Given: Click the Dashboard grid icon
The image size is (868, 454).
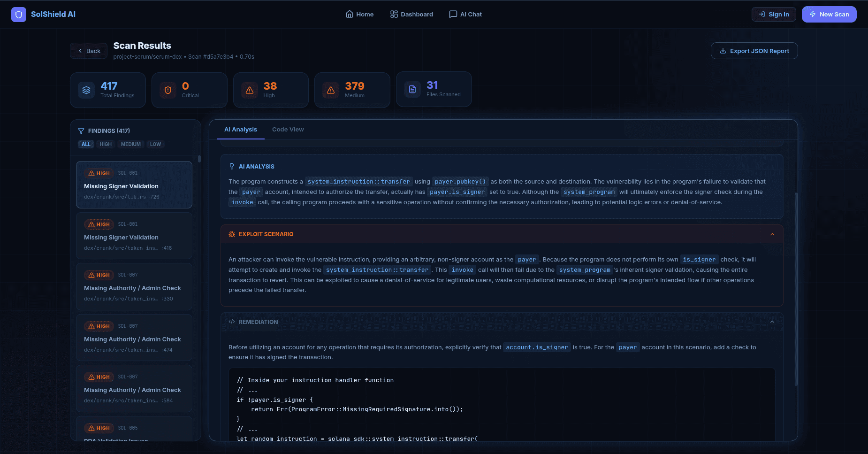Looking at the screenshot, I should [x=394, y=14].
